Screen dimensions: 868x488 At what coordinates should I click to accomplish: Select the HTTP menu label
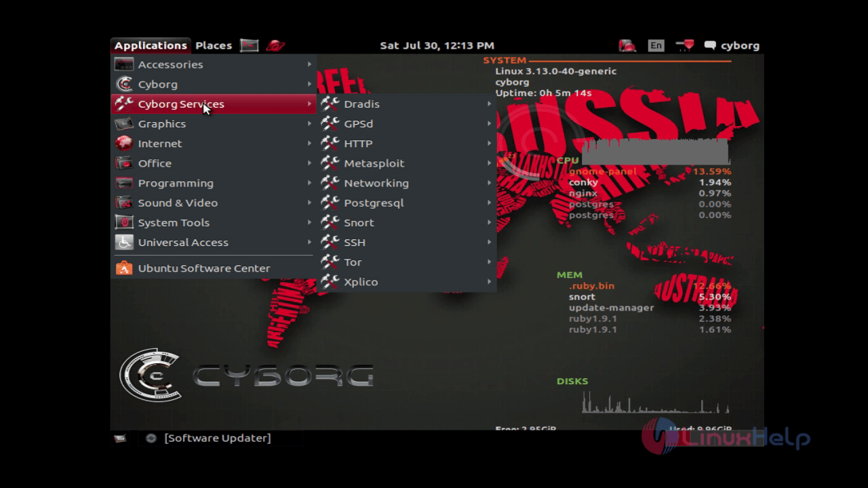(358, 144)
